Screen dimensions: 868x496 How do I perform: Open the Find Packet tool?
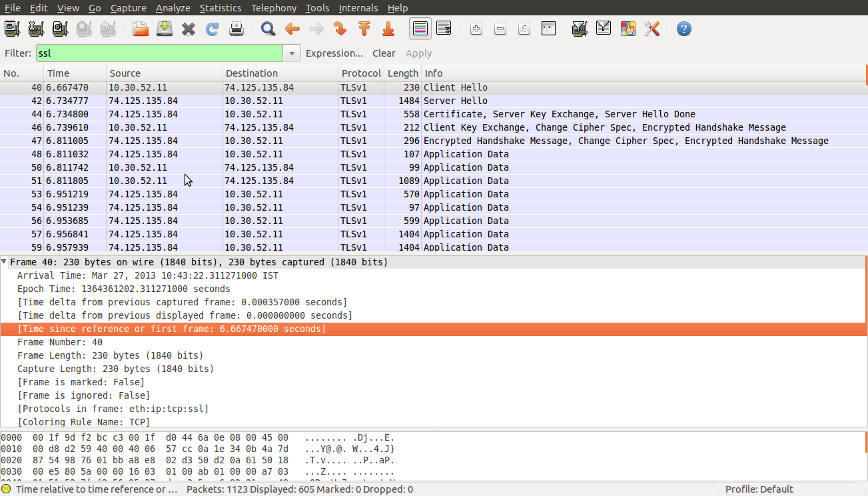(268, 29)
